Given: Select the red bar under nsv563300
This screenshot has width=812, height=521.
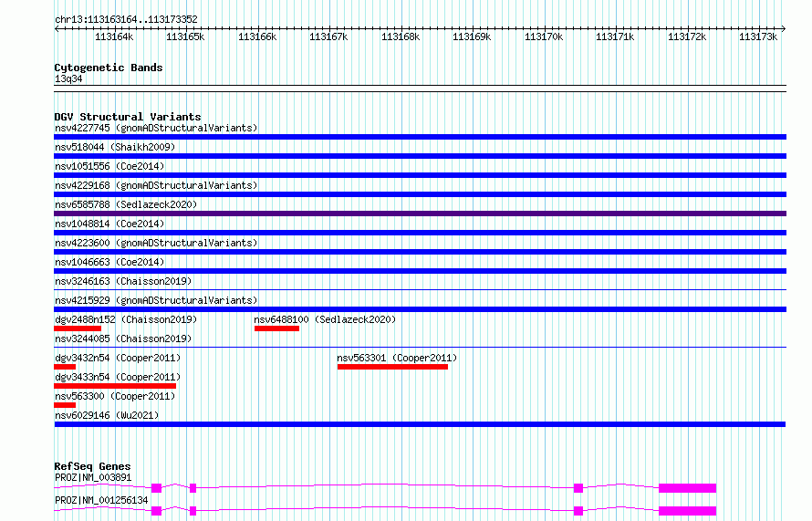Looking at the screenshot, I should click(x=65, y=405).
